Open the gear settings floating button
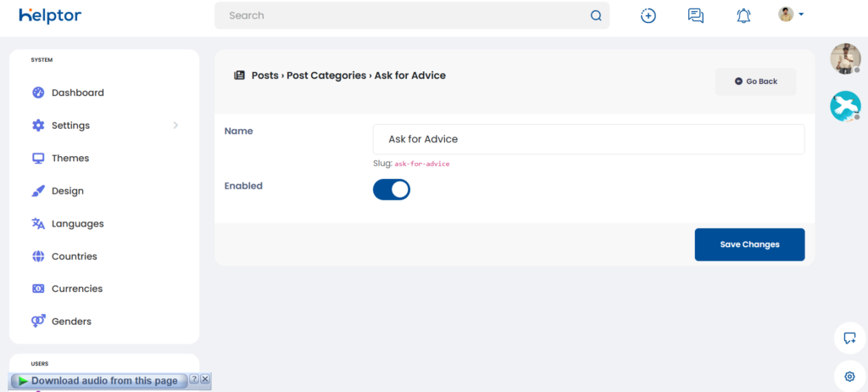868x392 pixels. [849, 376]
